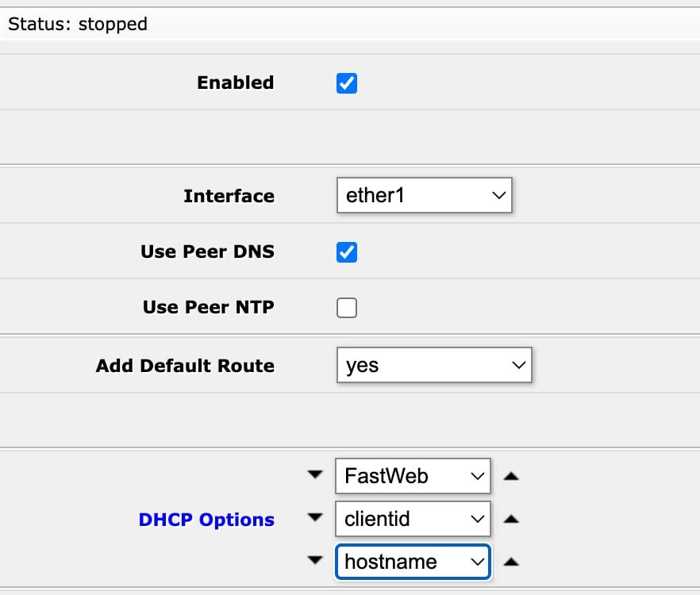Open the Add Default Route dropdown
Viewport: 700px width, 595px height.
coord(434,365)
